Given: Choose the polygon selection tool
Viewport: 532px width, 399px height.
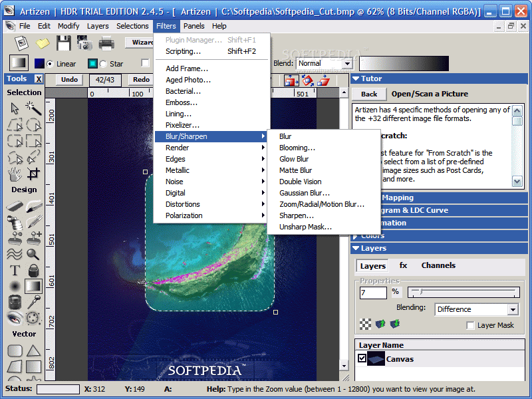Looking at the screenshot, I should 15,125.
